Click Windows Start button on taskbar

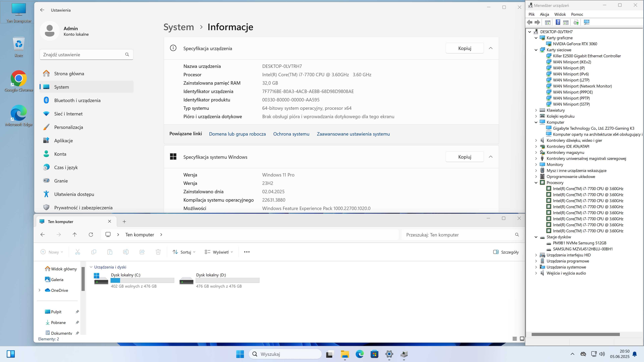point(240,354)
